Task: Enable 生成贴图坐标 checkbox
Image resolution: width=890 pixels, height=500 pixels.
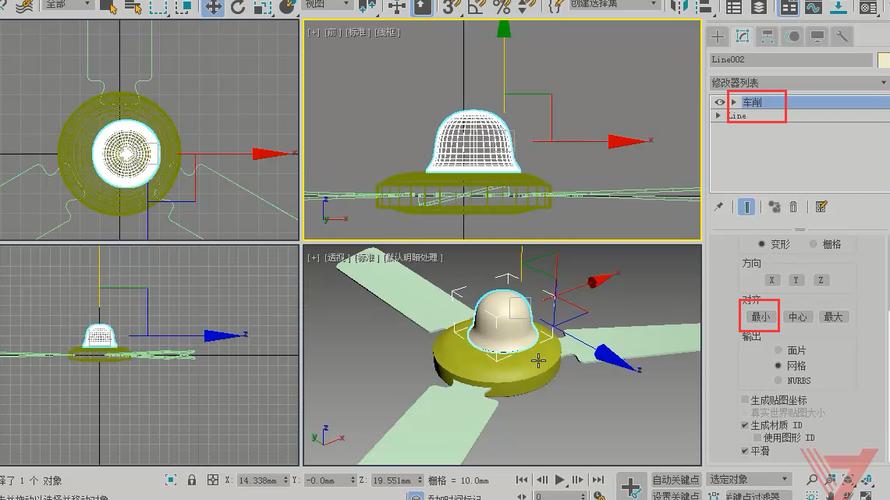Action: (744, 400)
